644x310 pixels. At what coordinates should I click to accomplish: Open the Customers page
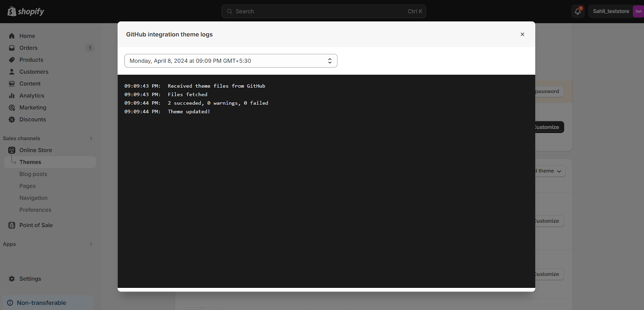pos(34,72)
